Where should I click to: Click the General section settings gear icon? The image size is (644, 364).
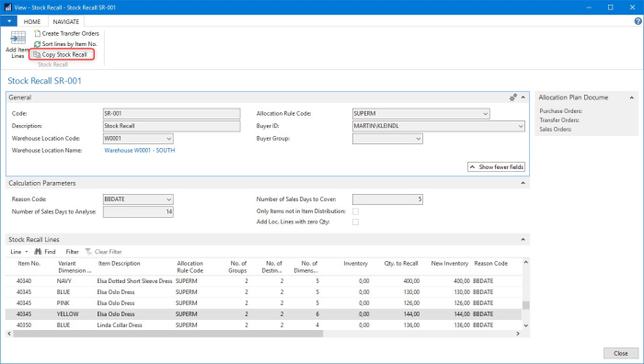[513, 97]
